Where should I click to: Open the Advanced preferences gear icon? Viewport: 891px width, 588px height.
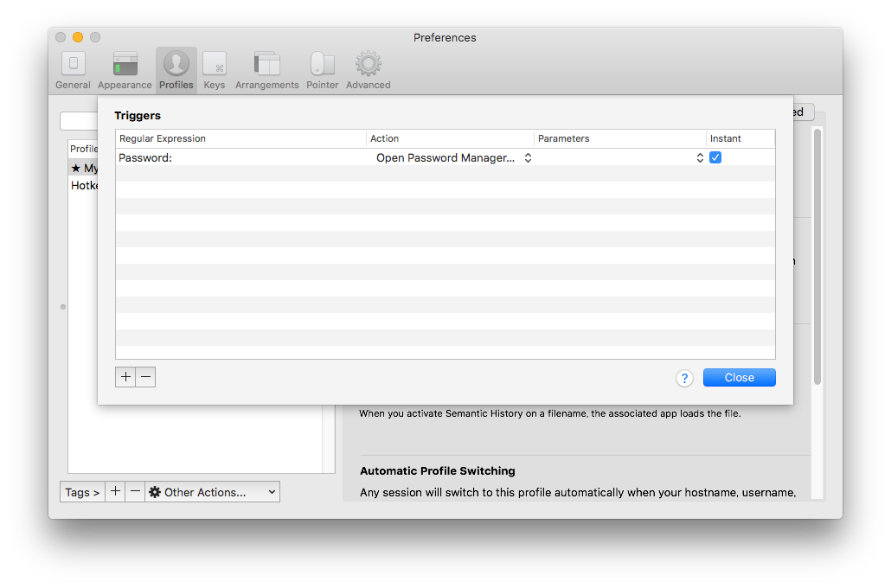pyautogui.click(x=368, y=71)
